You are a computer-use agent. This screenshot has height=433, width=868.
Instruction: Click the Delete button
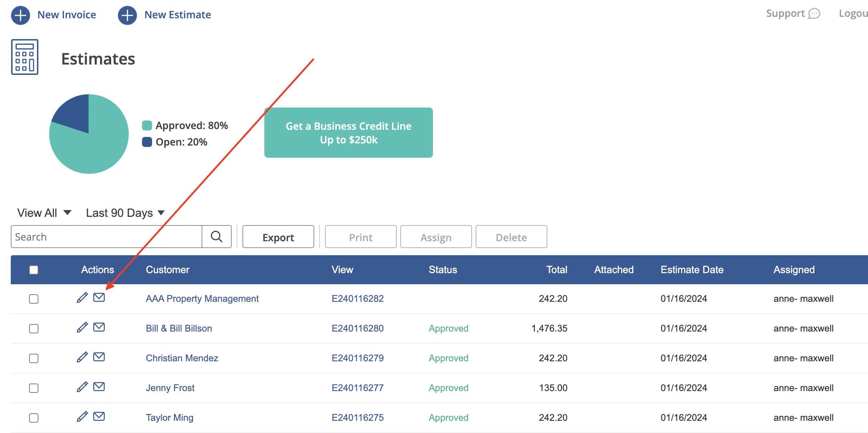[x=511, y=237]
